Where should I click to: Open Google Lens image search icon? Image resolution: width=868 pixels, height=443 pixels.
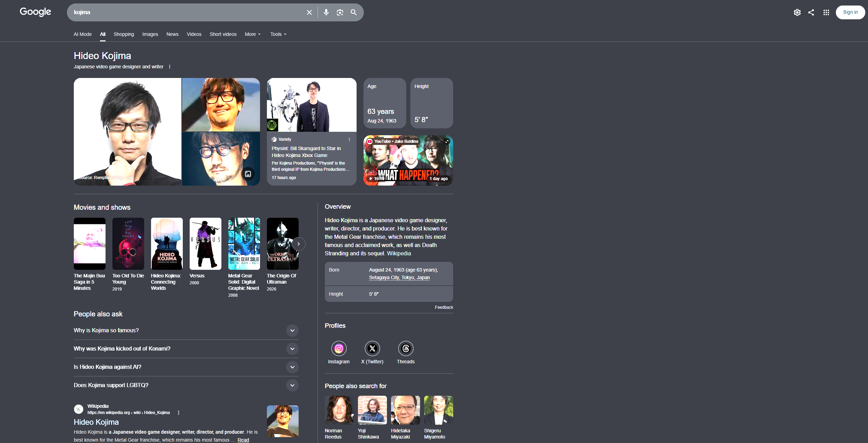click(340, 12)
